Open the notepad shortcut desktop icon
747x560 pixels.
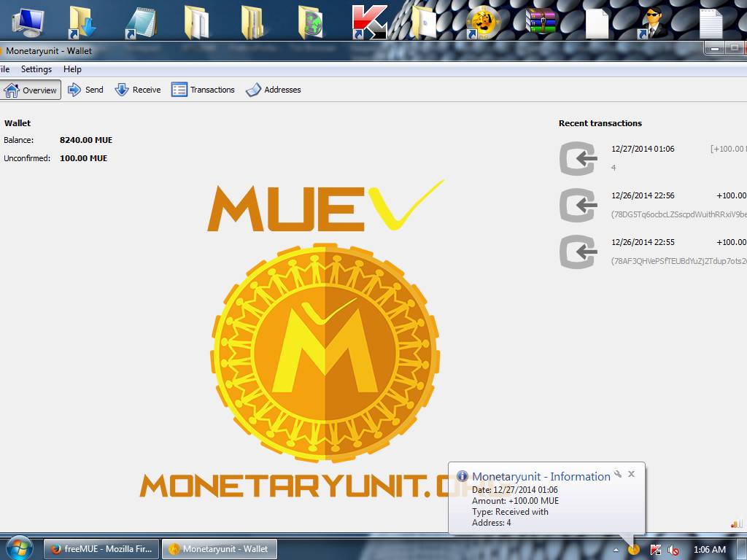(141, 23)
